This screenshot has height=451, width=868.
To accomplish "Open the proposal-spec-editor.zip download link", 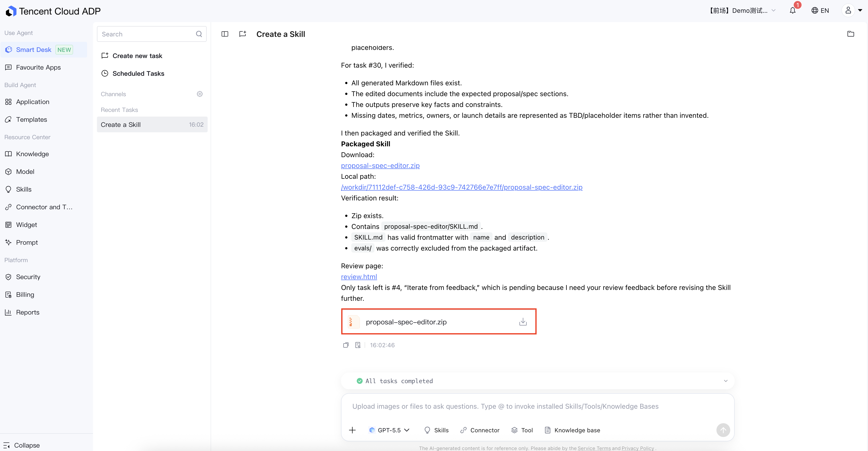I will click(380, 166).
